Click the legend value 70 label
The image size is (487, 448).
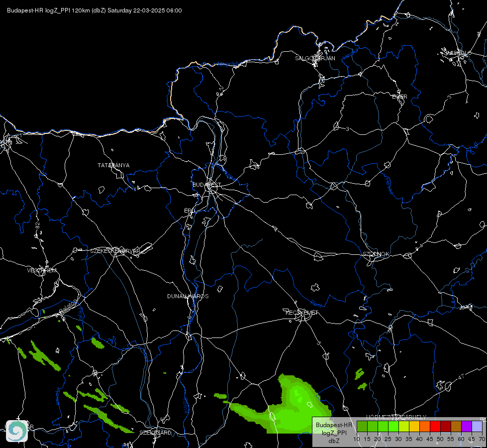pyautogui.click(x=482, y=440)
